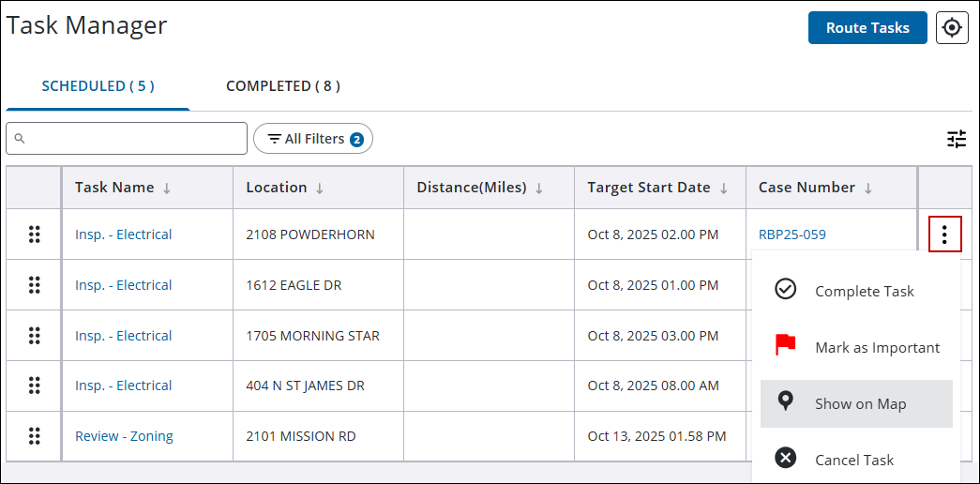The width and height of the screenshot is (980, 484).
Task: Click drag handle for 2101 MISSION RD row
Action: click(35, 436)
